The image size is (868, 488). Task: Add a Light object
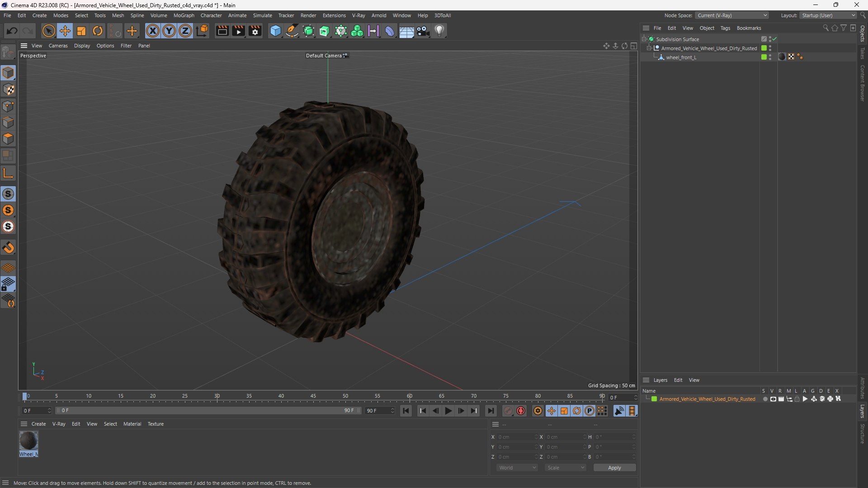tap(439, 31)
